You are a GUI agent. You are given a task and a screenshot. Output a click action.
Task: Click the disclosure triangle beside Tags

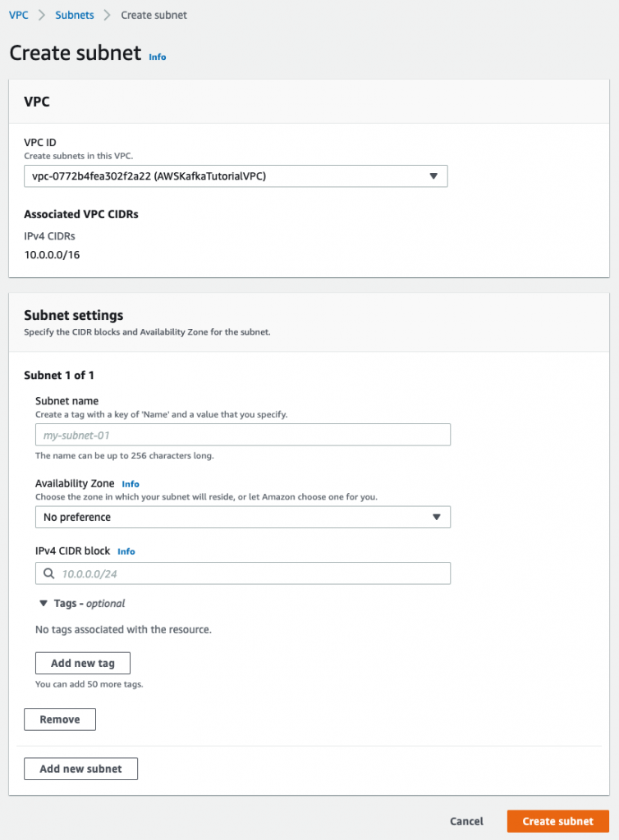point(44,603)
